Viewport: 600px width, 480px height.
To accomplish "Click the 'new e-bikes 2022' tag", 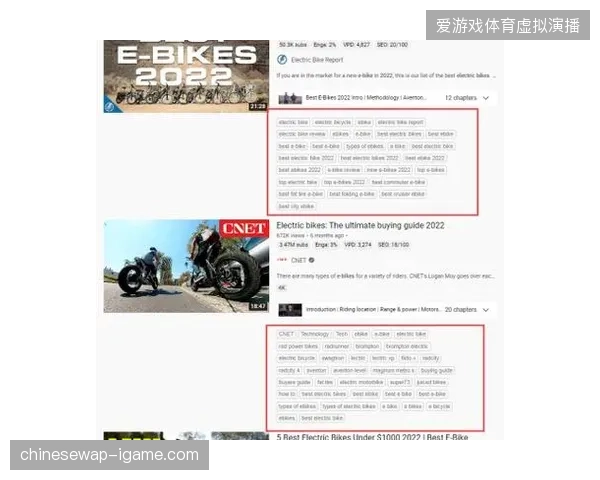I will (x=388, y=170).
